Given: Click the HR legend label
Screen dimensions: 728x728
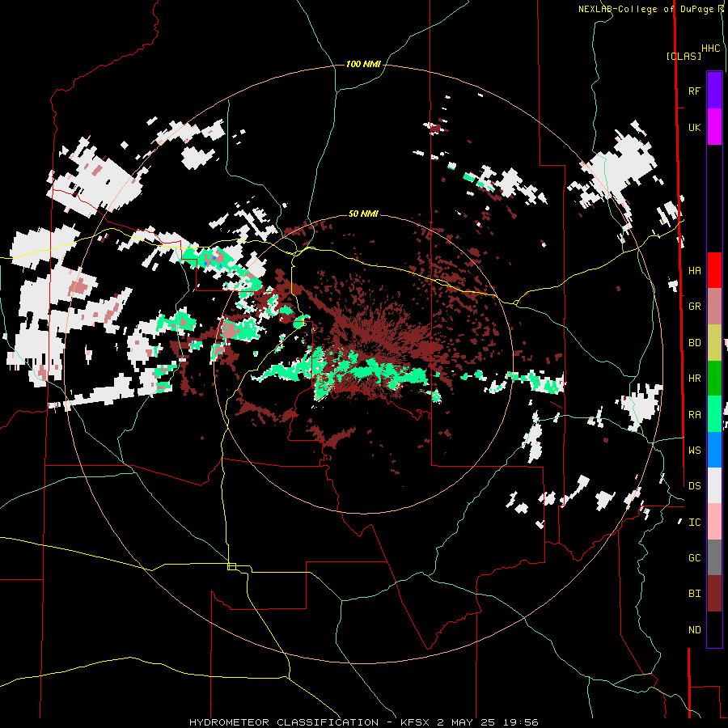Looking at the screenshot, I should [x=694, y=379].
